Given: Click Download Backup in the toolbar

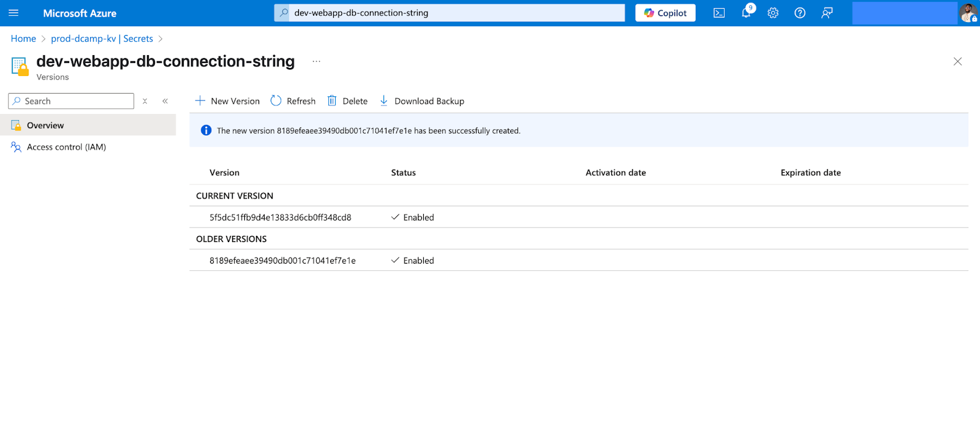Looking at the screenshot, I should 422,101.
